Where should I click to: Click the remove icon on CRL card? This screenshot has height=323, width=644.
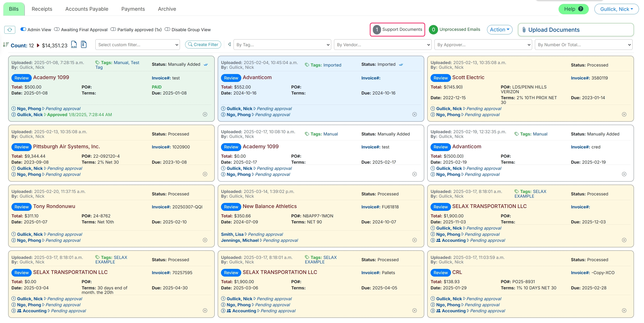[624, 310]
